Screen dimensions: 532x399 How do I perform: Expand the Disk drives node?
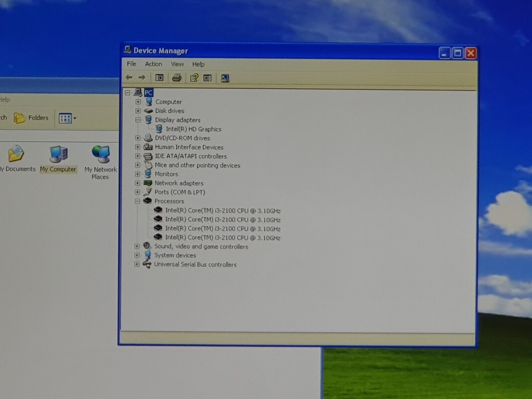pos(138,111)
